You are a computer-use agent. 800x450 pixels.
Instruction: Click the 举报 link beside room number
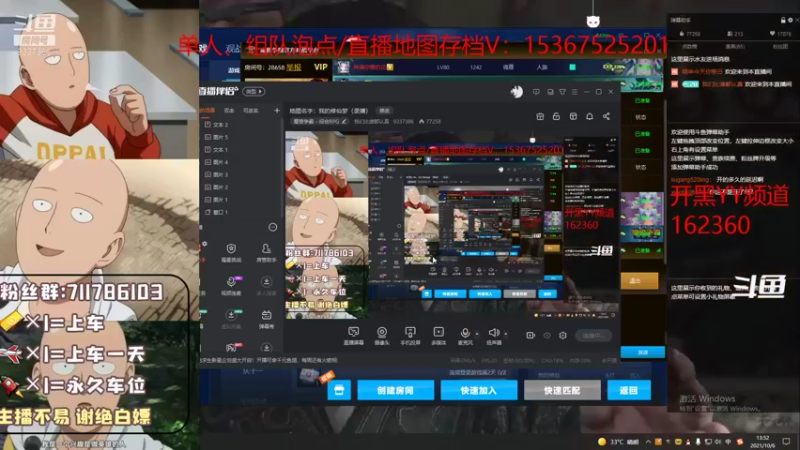coord(293,67)
